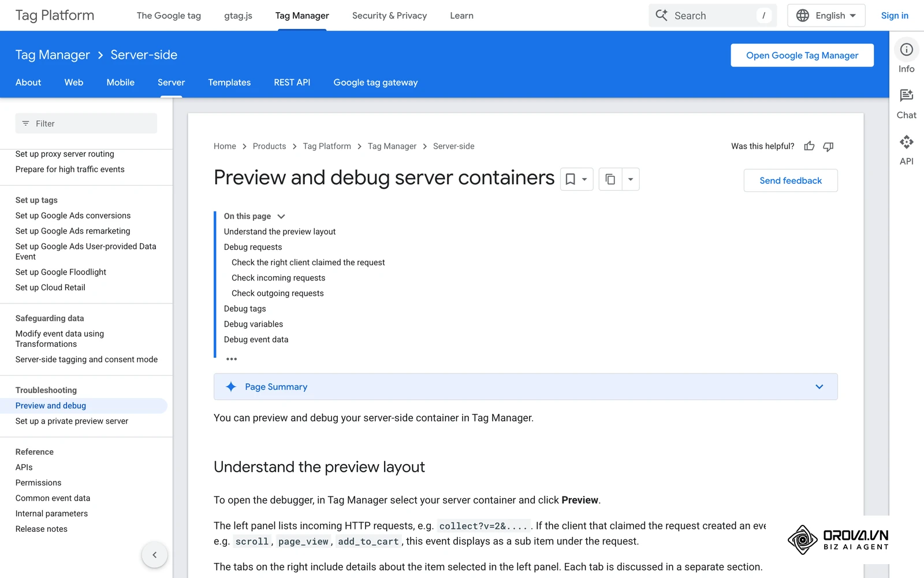This screenshot has width=924, height=578.
Task: Open Set up a private preview server
Action: (x=72, y=421)
